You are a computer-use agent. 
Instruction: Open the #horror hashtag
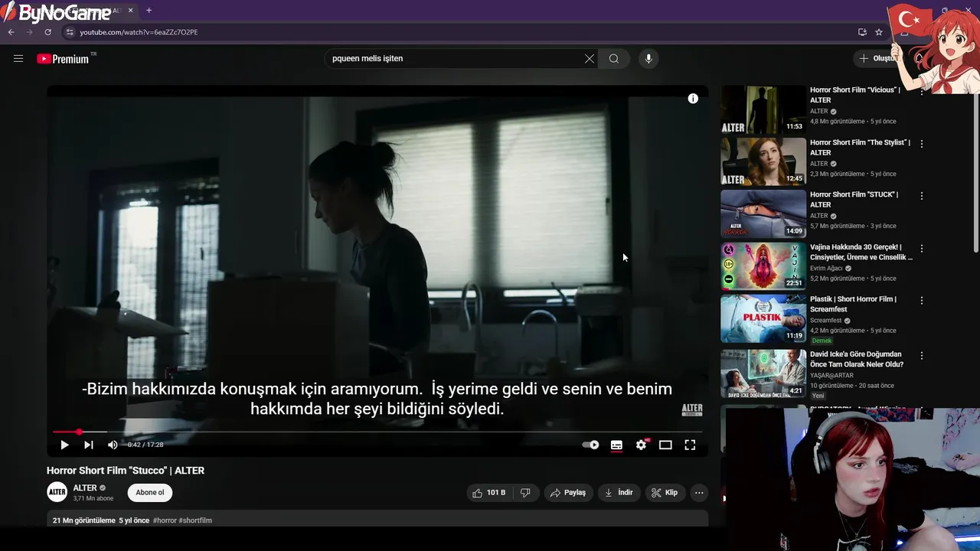(x=165, y=520)
